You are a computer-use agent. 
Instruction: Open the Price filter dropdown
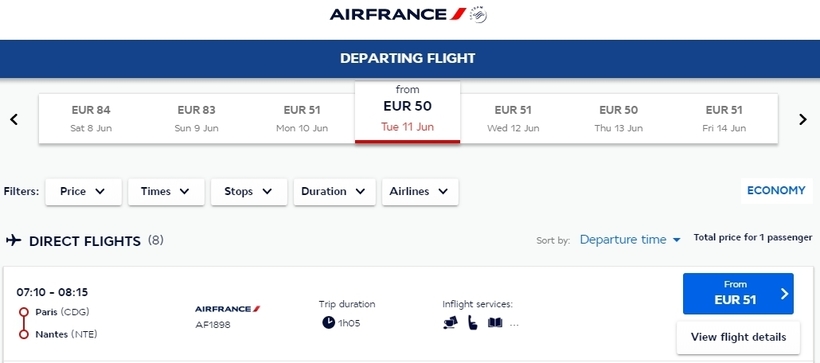(83, 191)
